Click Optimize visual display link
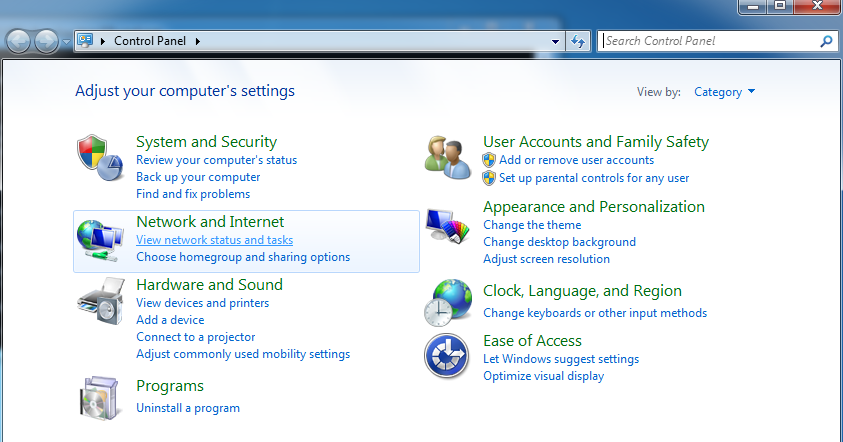This screenshot has width=843, height=442. 544,376
